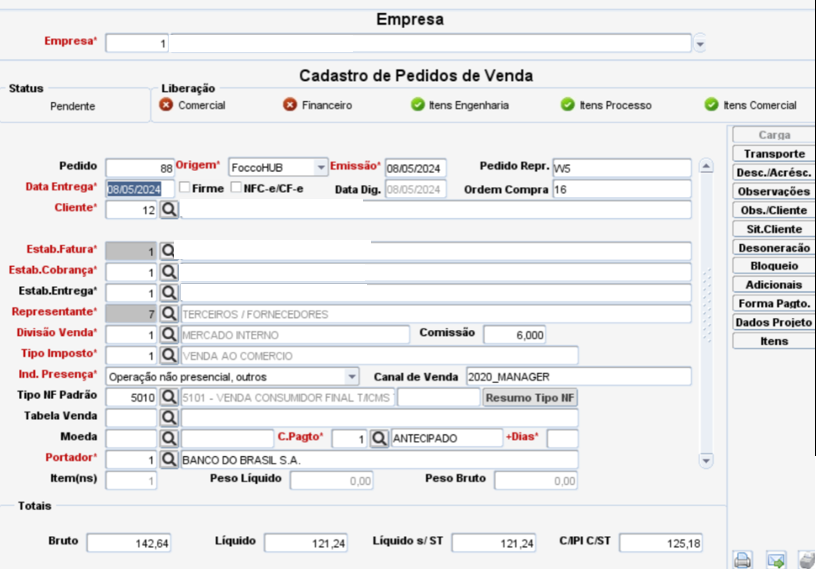Click the Cliente code field

click(x=131, y=210)
